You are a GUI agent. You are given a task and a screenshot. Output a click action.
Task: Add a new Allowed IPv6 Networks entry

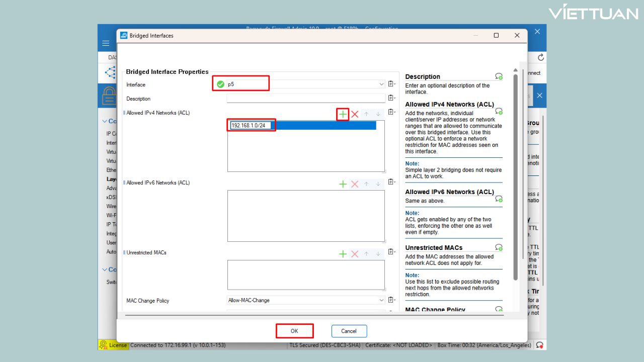343,185
